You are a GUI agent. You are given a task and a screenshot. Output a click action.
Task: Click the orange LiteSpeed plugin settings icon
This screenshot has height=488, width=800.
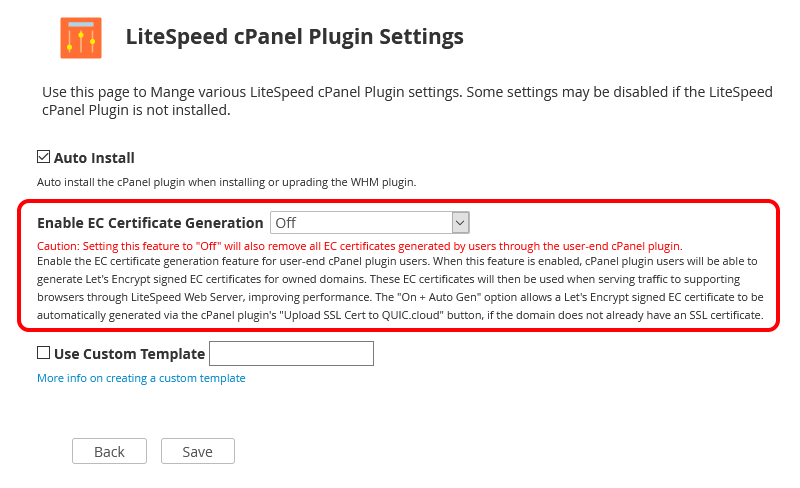81,38
